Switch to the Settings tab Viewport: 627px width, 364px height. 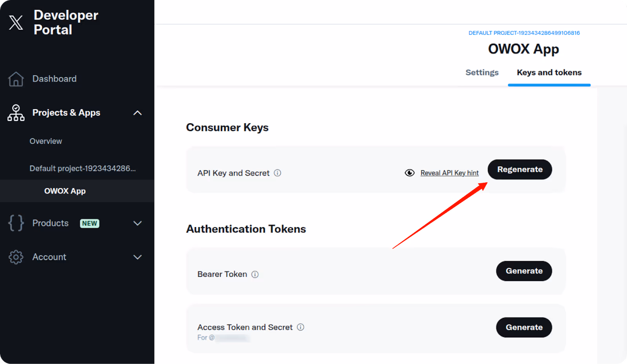coord(482,72)
